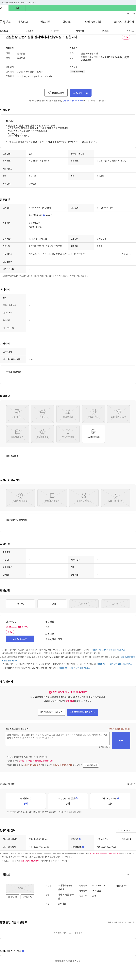Jump to the 근무조건 section tab
The width and height of the screenshot is (136, 980).
tap(29, 31)
